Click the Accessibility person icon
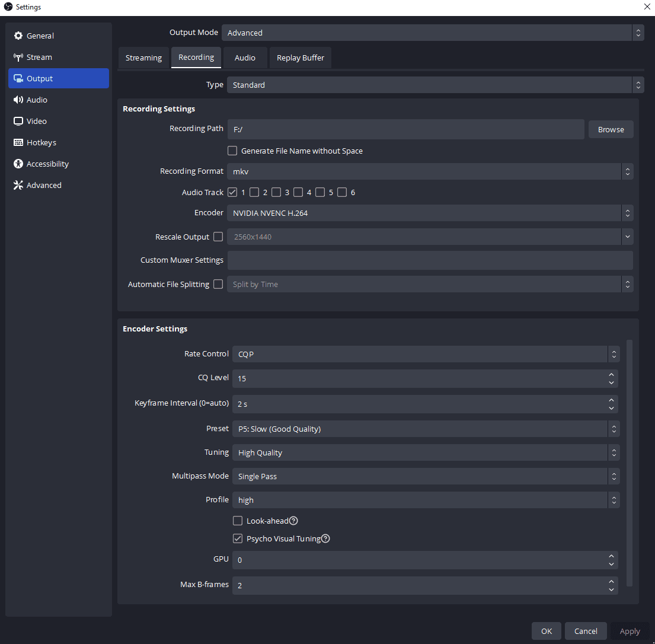The image size is (655, 644). click(18, 164)
